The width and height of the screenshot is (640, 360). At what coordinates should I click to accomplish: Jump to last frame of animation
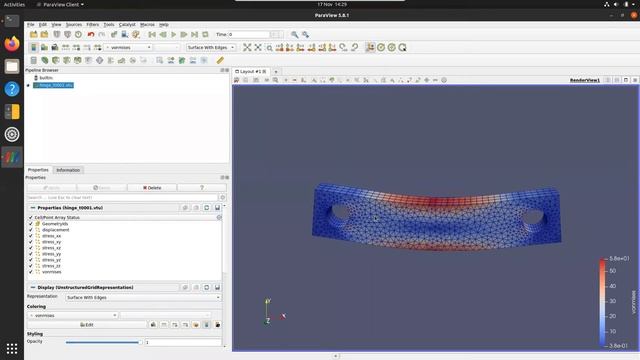tap(195, 35)
